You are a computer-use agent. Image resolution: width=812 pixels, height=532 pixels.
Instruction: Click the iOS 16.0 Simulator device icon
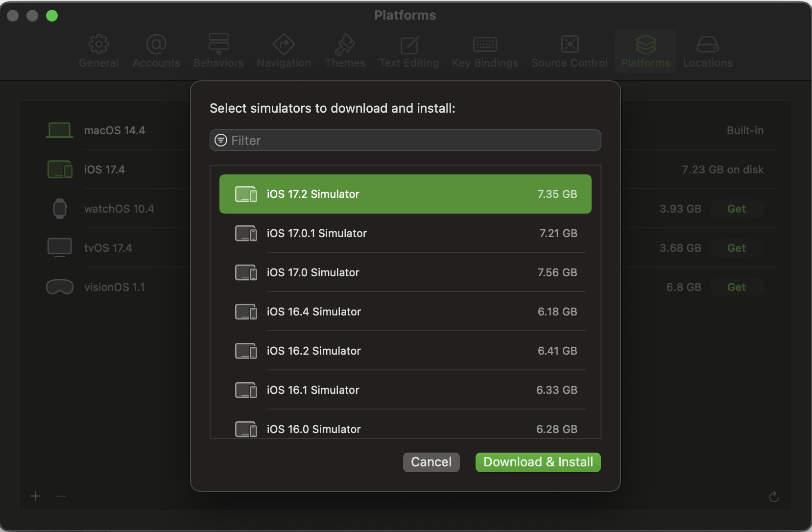pyautogui.click(x=246, y=429)
